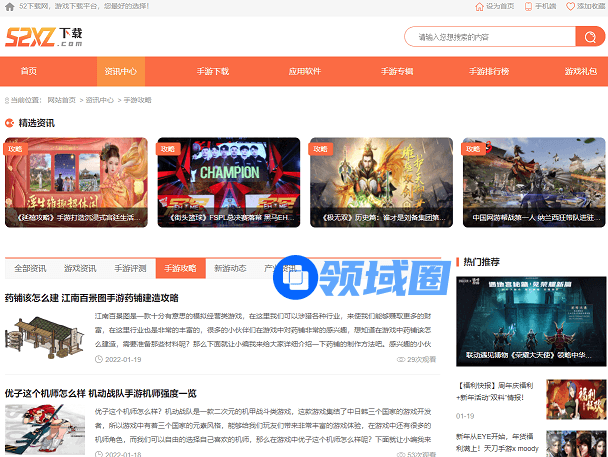
Task: Click the 精选资讯 section icon
Action: (x=10, y=123)
